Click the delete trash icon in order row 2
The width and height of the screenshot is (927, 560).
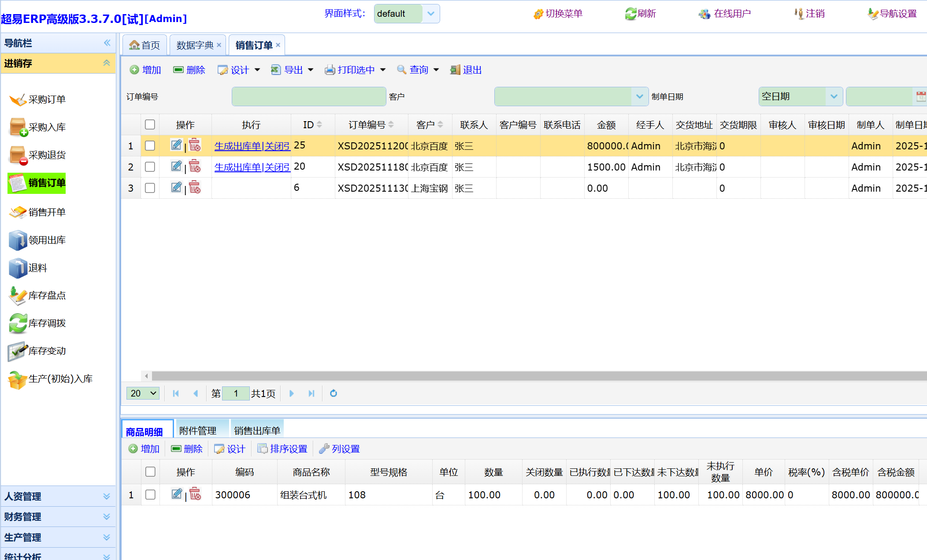195,166
